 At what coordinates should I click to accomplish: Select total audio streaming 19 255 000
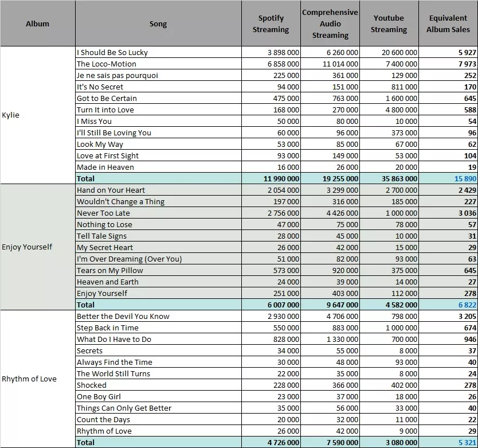coord(330,178)
